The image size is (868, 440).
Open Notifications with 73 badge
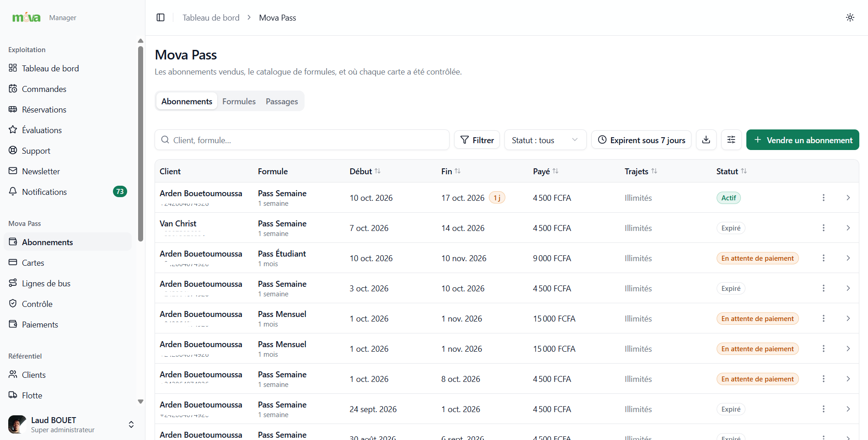click(68, 192)
